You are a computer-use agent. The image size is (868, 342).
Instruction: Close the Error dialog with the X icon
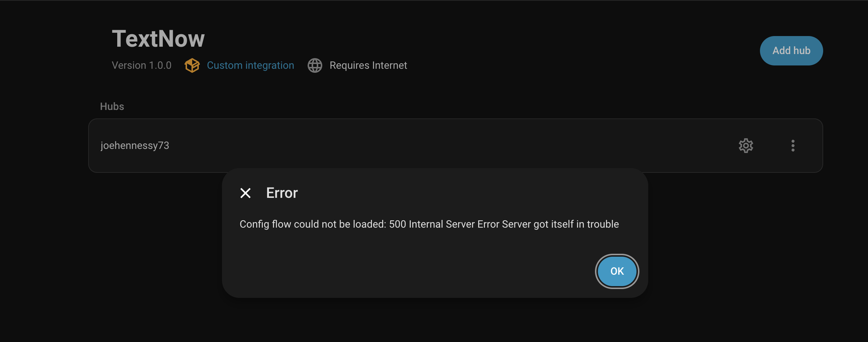point(245,193)
